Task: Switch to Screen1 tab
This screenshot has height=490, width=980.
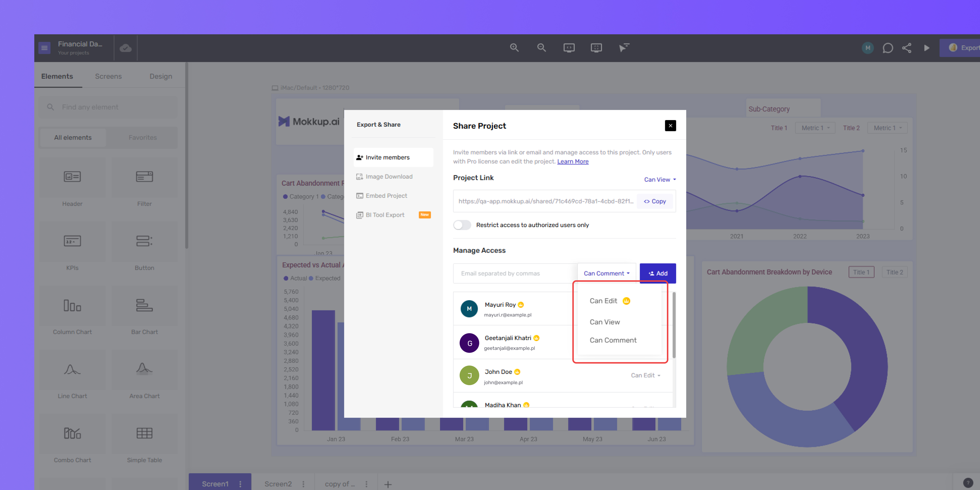Action: pos(215,484)
